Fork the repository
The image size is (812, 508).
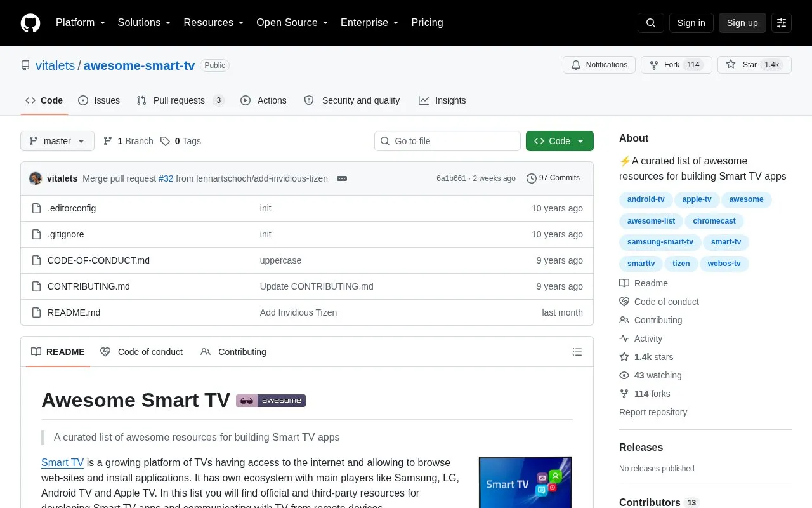(x=676, y=65)
